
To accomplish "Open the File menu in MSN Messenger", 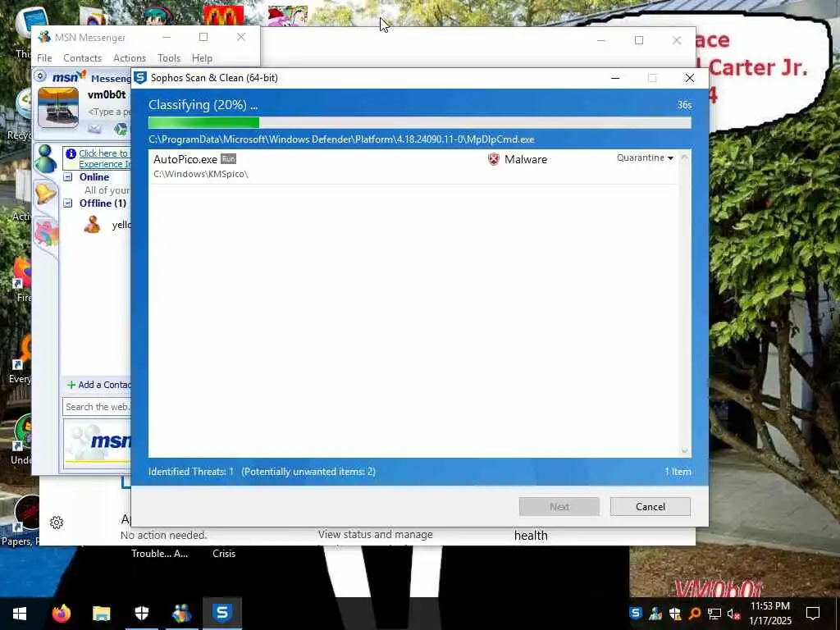I will click(44, 58).
